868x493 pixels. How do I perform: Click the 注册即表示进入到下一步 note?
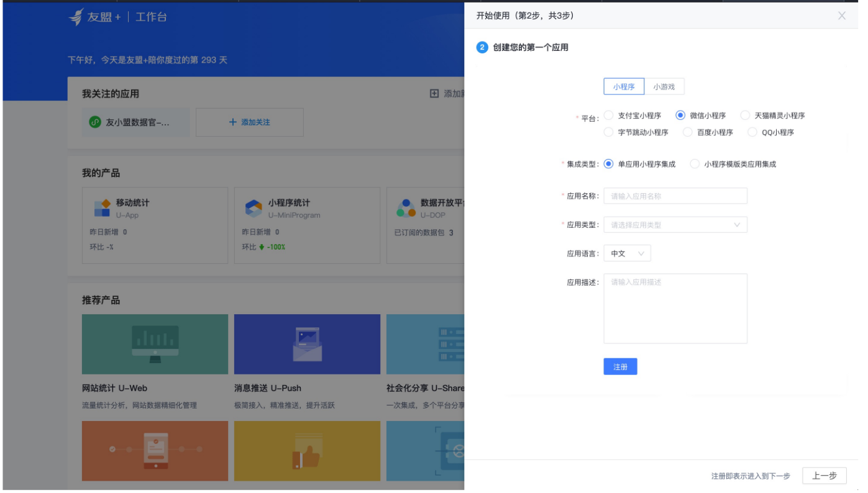(751, 476)
